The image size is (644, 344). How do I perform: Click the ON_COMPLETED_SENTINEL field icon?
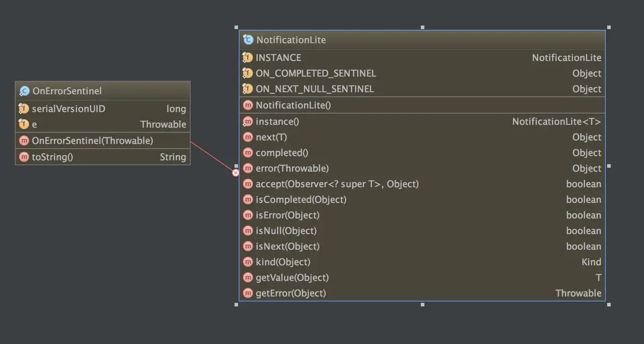(248, 73)
